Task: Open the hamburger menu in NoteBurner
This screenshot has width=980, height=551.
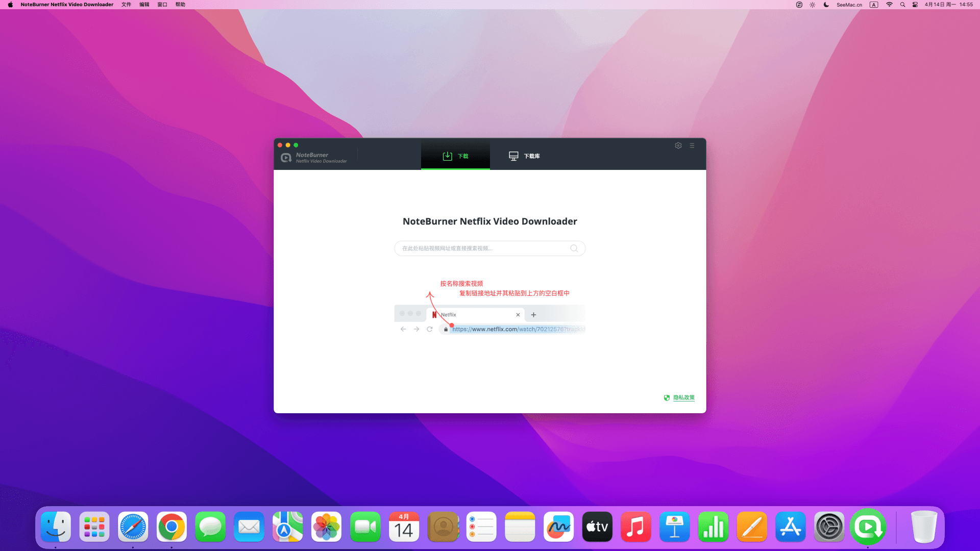Action: click(692, 145)
